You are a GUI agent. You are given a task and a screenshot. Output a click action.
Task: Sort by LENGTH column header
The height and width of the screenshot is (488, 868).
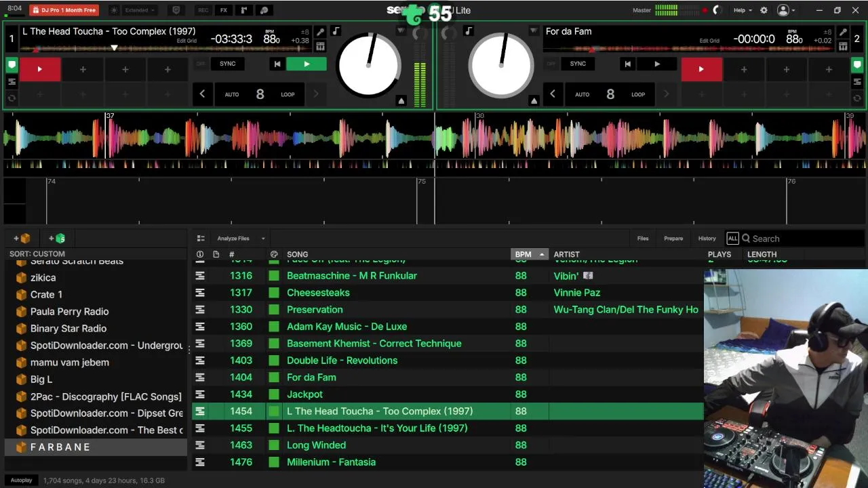click(x=762, y=255)
